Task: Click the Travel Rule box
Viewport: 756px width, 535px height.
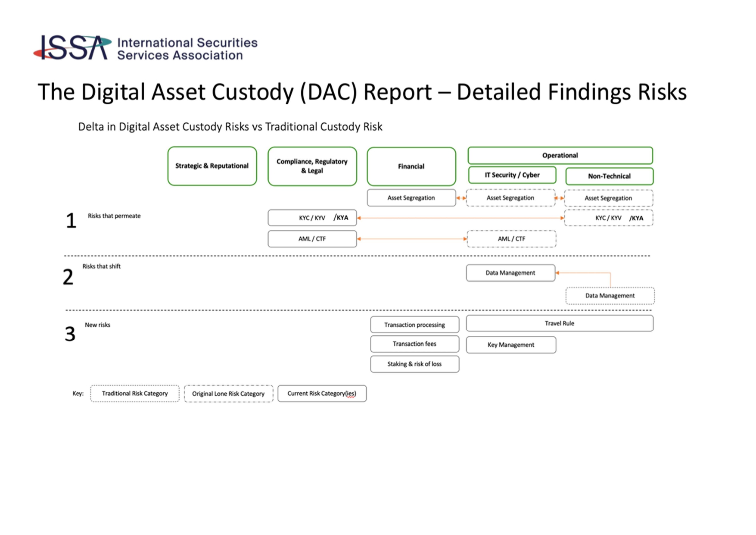Action: coord(560,323)
